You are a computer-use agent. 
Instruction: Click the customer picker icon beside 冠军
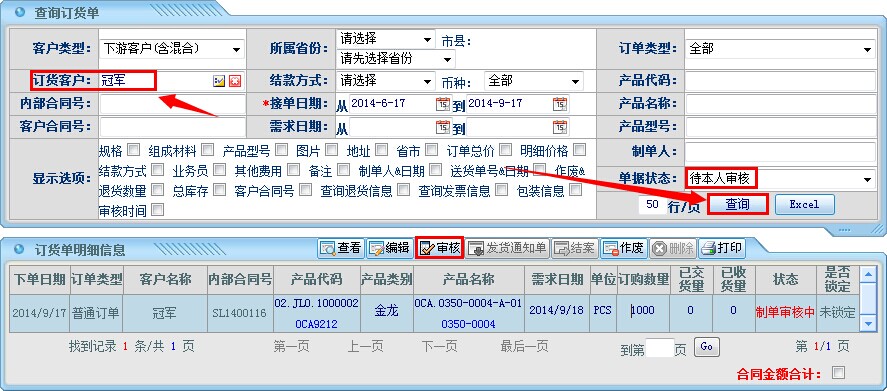click(219, 81)
